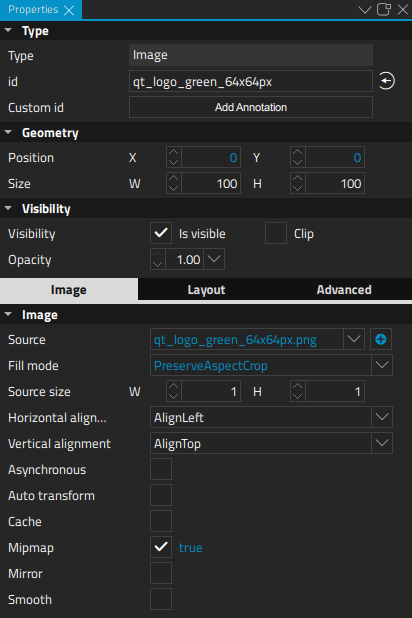This screenshot has width=412, height=618.
Task: Click the id text field
Action: coord(251,81)
